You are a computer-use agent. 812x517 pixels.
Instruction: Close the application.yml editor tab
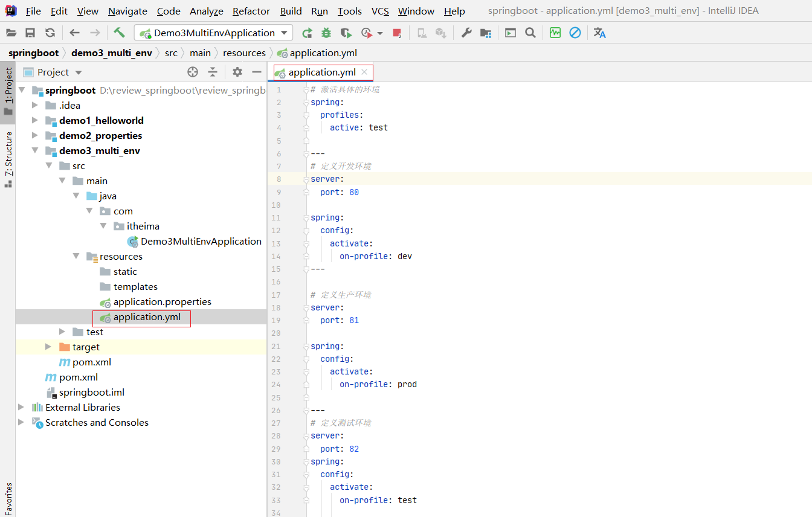pos(364,72)
